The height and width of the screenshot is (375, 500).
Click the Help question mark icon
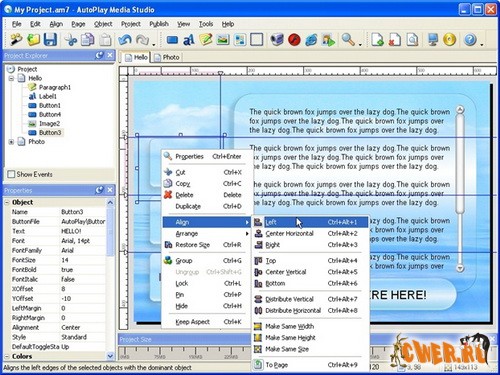470,40
